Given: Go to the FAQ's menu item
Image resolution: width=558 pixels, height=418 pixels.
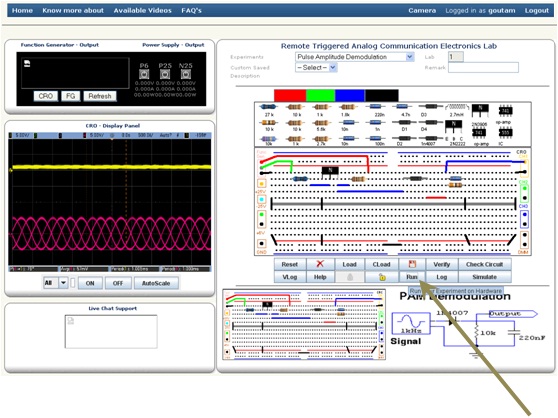Looking at the screenshot, I should [191, 10].
